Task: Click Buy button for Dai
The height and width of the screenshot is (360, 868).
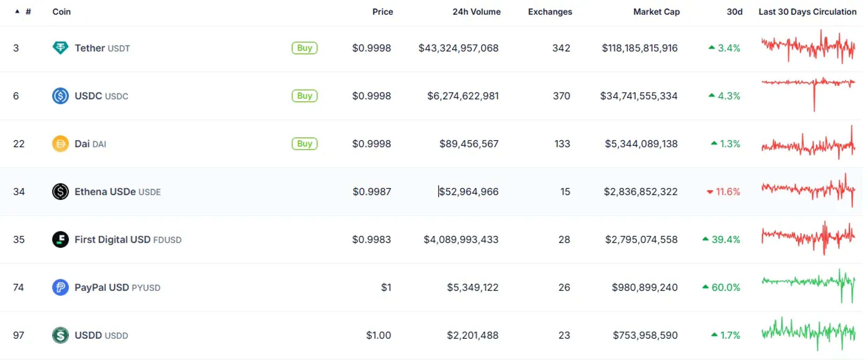Action: tap(304, 144)
